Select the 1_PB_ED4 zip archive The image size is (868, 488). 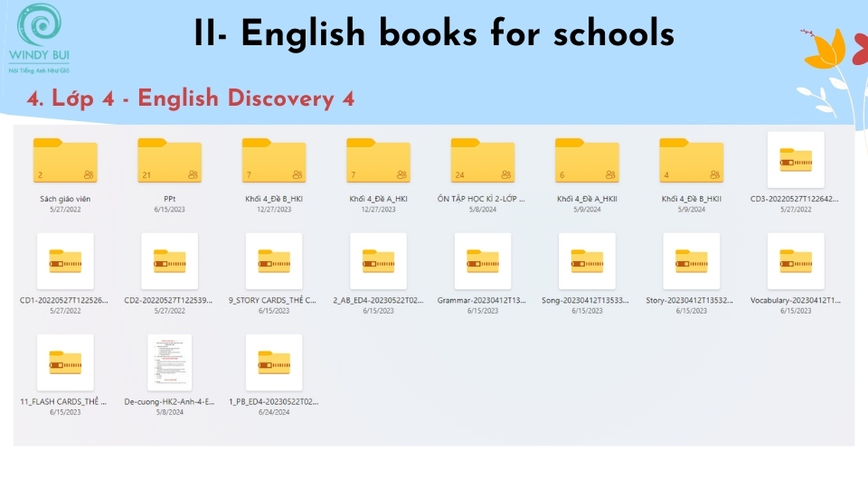pos(274,362)
